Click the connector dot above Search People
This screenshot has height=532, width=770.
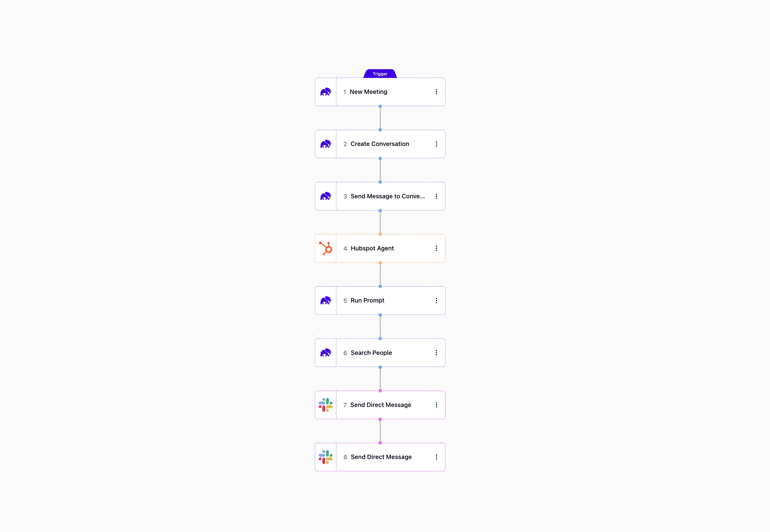point(380,338)
